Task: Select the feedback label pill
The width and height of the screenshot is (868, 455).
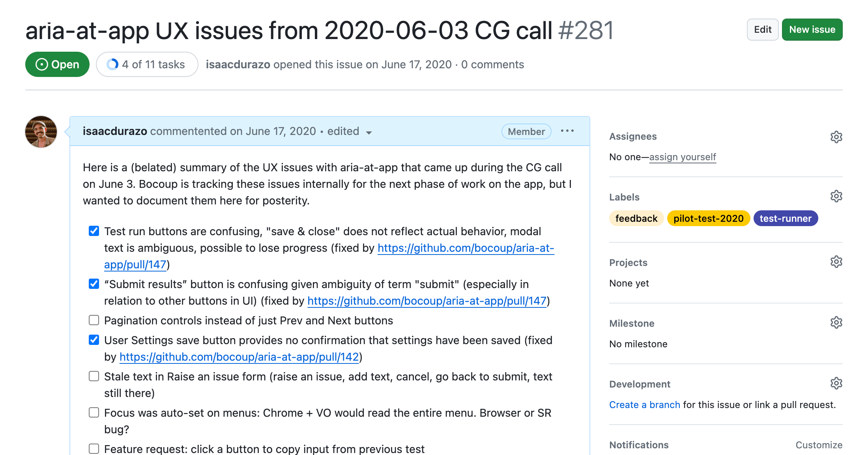Action: click(636, 218)
